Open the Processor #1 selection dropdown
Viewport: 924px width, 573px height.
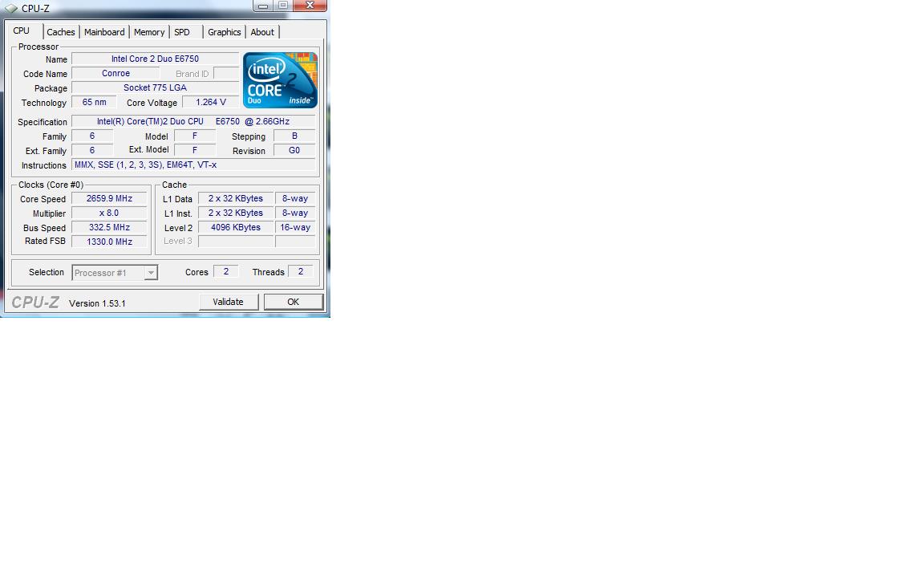(x=115, y=273)
